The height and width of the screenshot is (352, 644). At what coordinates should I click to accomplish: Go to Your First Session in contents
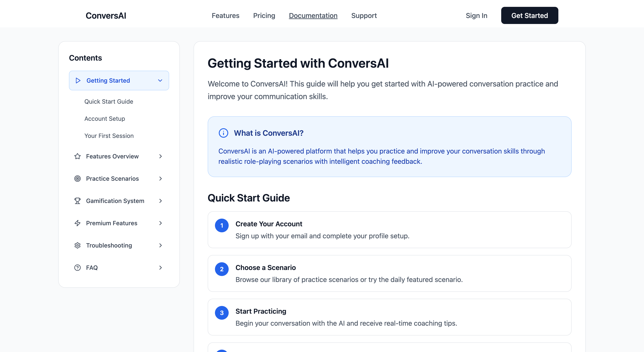109,136
